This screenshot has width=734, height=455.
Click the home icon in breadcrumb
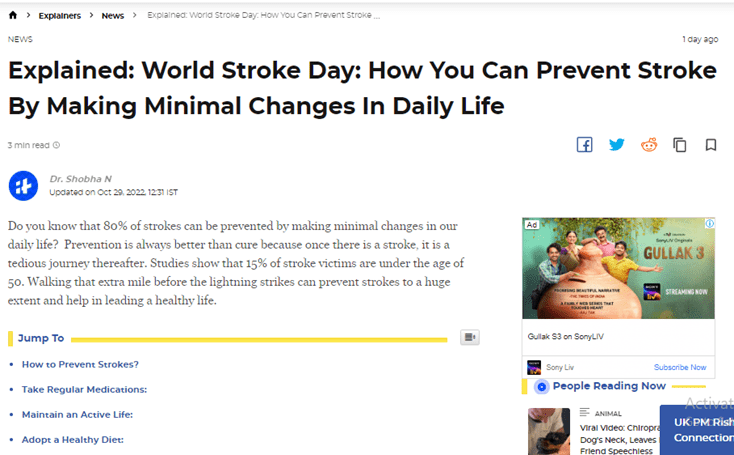click(13, 16)
